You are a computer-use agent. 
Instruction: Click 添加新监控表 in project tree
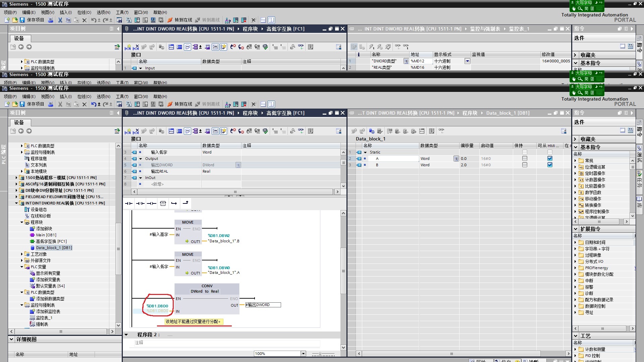click(x=48, y=311)
